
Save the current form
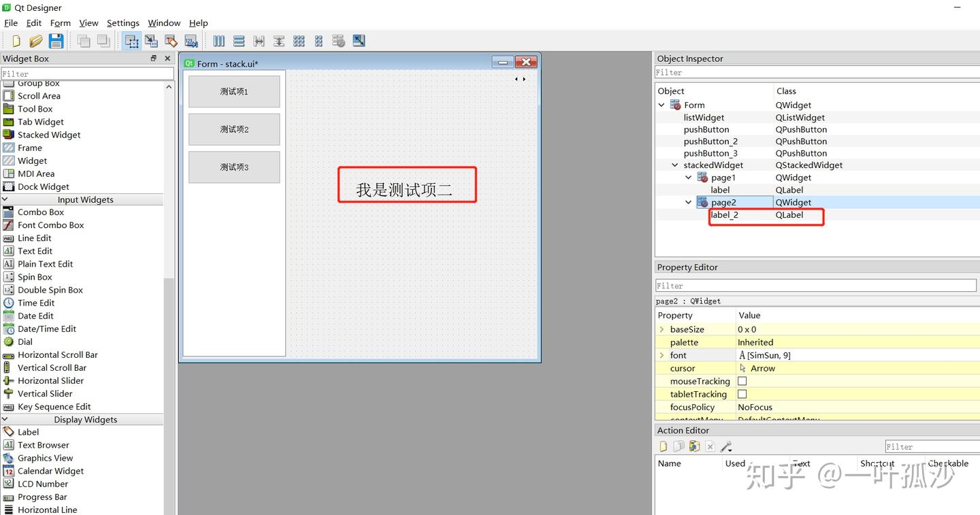56,41
